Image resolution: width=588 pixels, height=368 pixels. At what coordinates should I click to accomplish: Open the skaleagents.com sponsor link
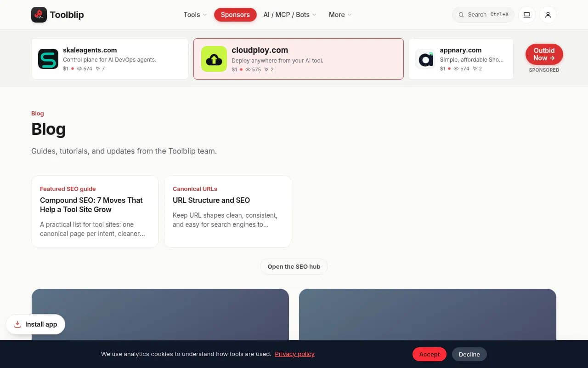(x=110, y=59)
